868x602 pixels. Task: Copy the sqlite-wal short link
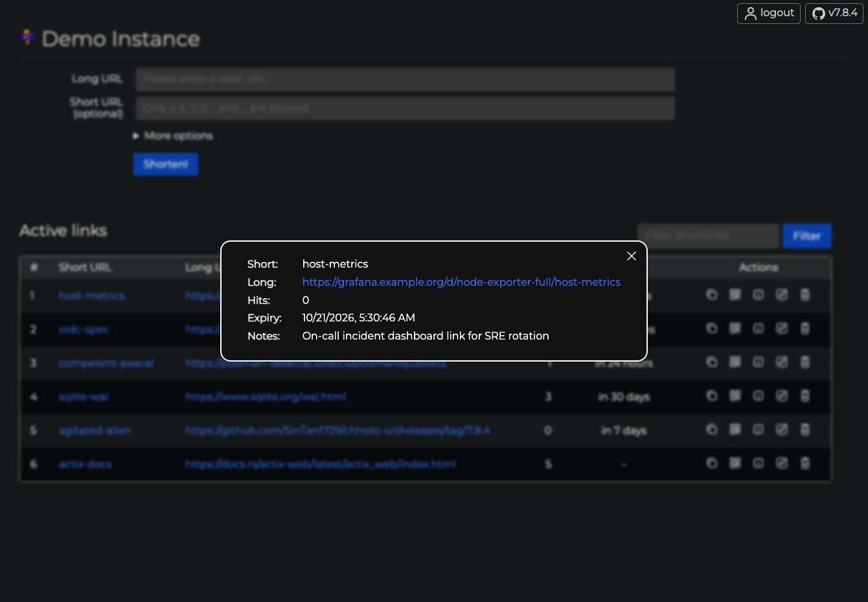tap(711, 396)
